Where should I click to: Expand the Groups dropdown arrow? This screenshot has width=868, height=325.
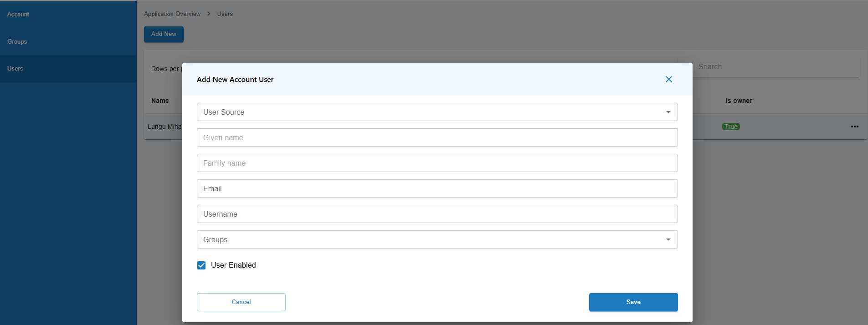[668, 239]
